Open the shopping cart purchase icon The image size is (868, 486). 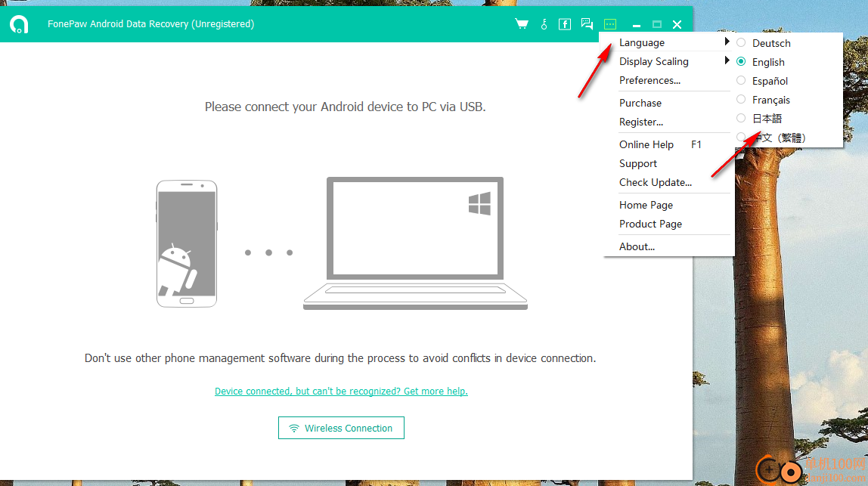click(x=522, y=23)
